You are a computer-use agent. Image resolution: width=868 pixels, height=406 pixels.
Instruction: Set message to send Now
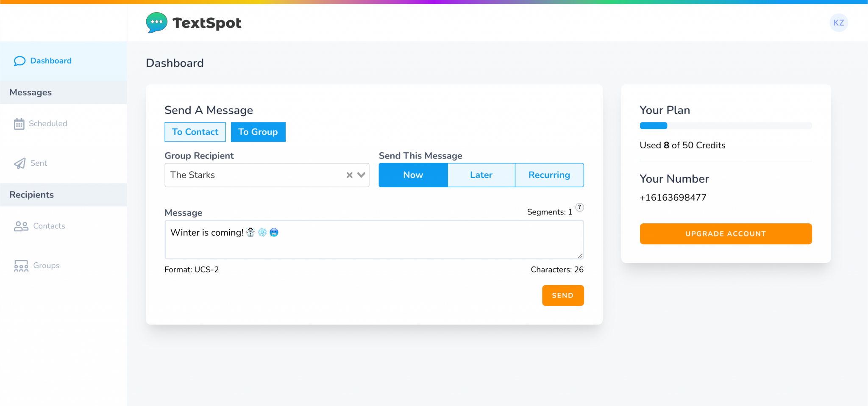pyautogui.click(x=413, y=175)
